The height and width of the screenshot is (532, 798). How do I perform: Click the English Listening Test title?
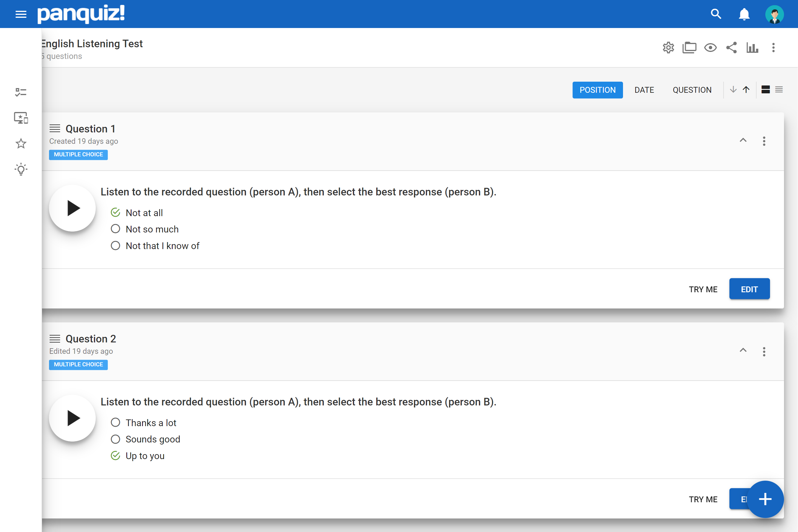pyautogui.click(x=92, y=44)
